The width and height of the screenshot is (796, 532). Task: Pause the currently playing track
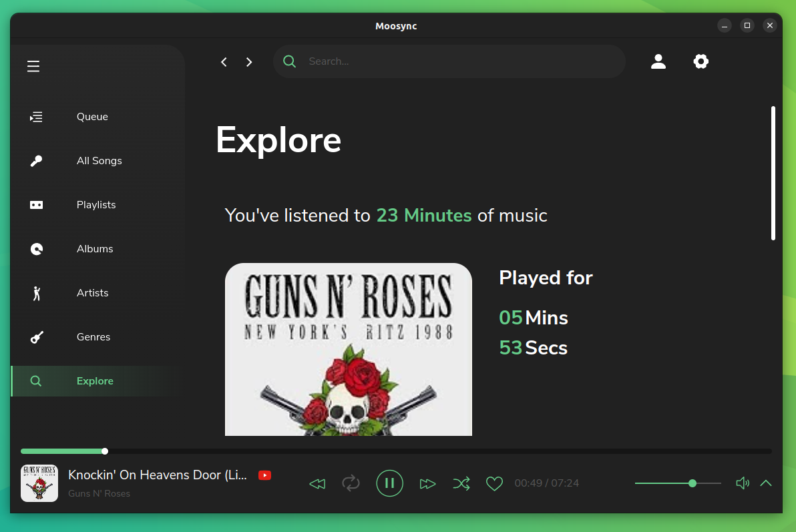coord(389,483)
